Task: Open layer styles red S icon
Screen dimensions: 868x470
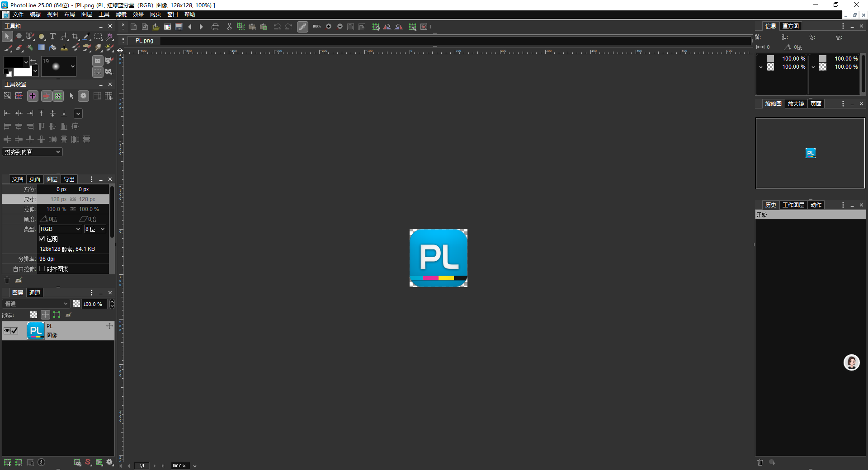Action: coord(88,462)
